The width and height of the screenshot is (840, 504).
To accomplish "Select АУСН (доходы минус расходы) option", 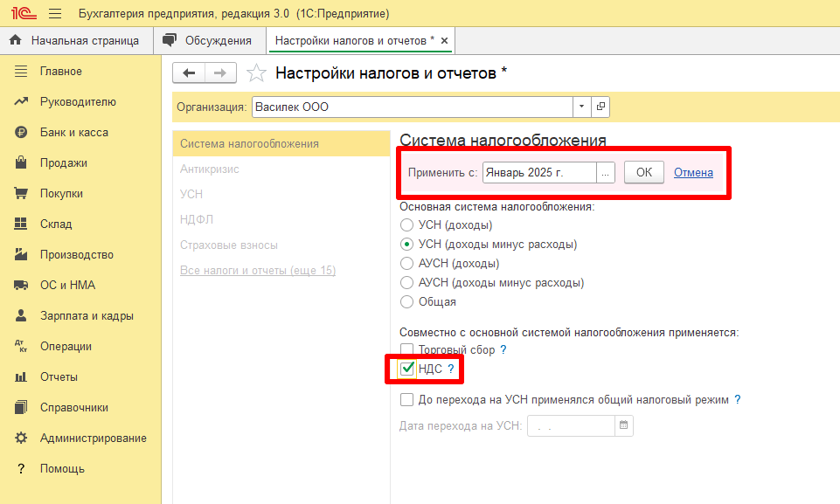I will click(406, 283).
